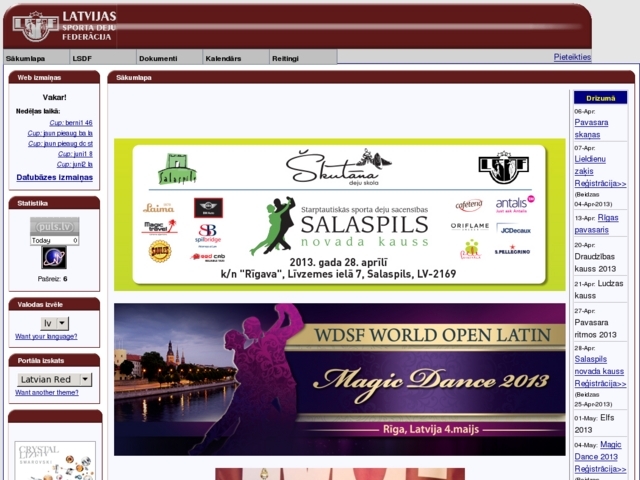Click the JCDecaux sponsor logo
This screenshot has height=480, width=640.
(x=513, y=229)
